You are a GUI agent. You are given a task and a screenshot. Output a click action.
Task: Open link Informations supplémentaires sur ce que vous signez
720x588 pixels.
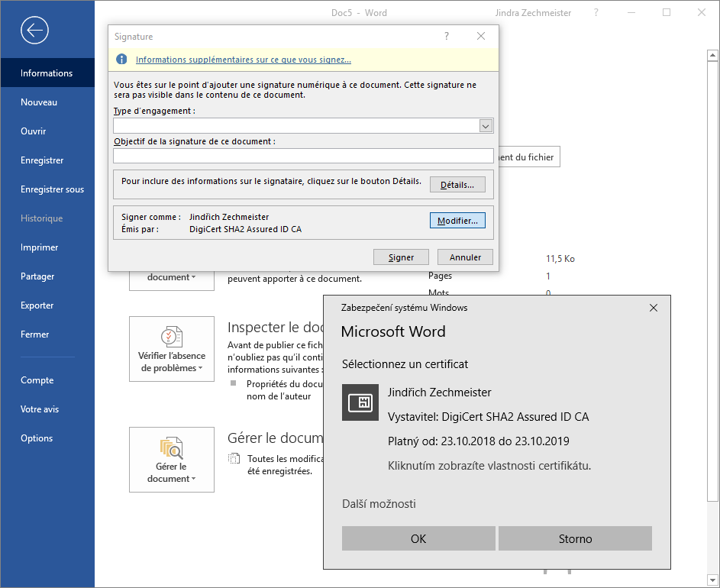coord(244,60)
